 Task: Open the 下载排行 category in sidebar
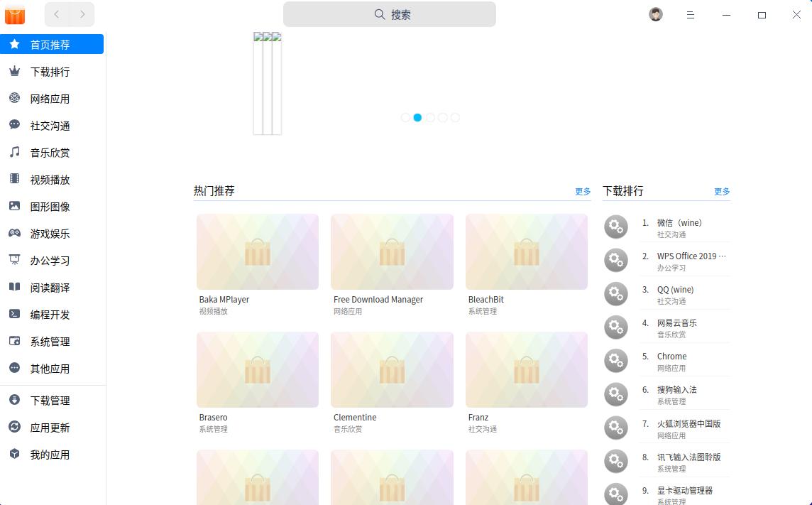coord(52,72)
